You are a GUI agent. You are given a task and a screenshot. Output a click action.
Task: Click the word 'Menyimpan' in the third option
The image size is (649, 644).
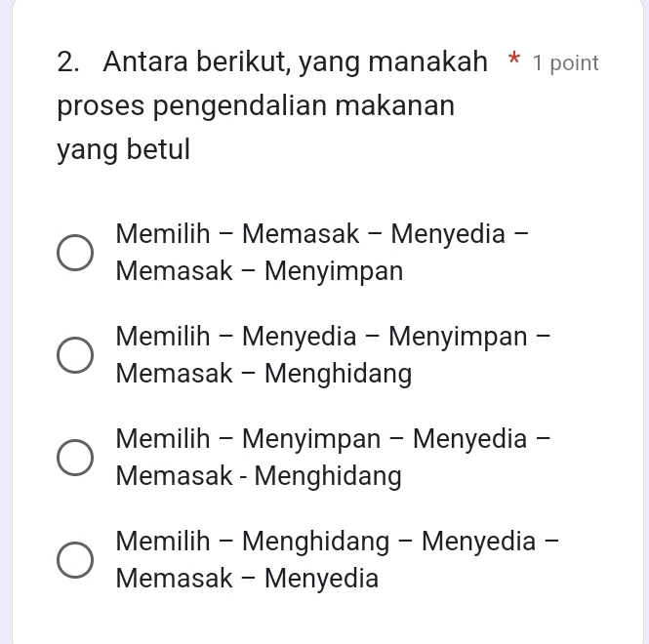(311, 439)
